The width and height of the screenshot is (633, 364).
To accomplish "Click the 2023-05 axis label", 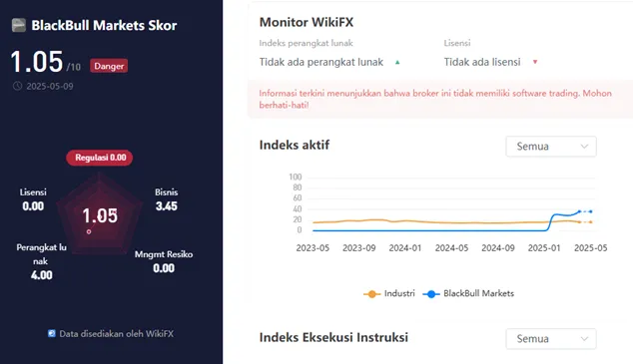I will [313, 248].
